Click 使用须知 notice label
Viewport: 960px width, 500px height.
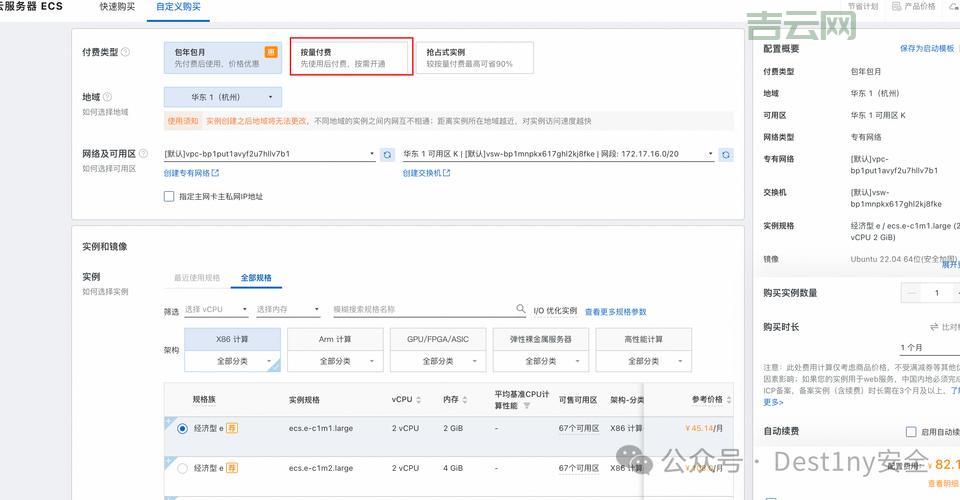(183, 121)
